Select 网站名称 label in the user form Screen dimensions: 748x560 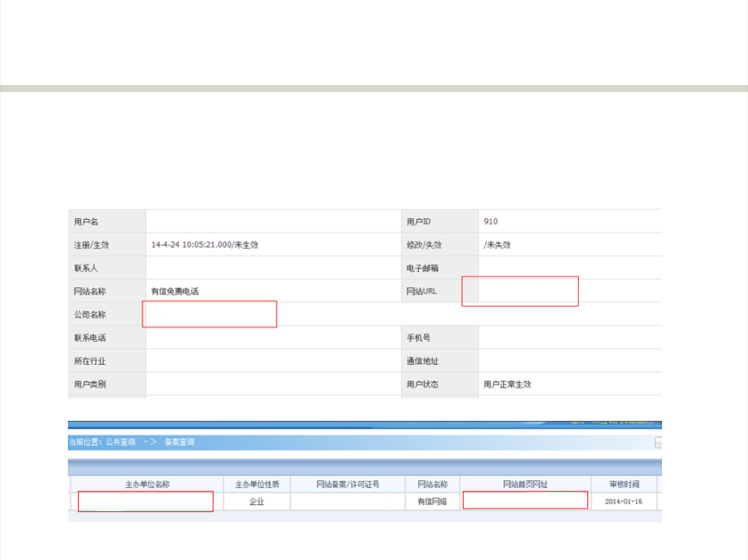click(89, 291)
